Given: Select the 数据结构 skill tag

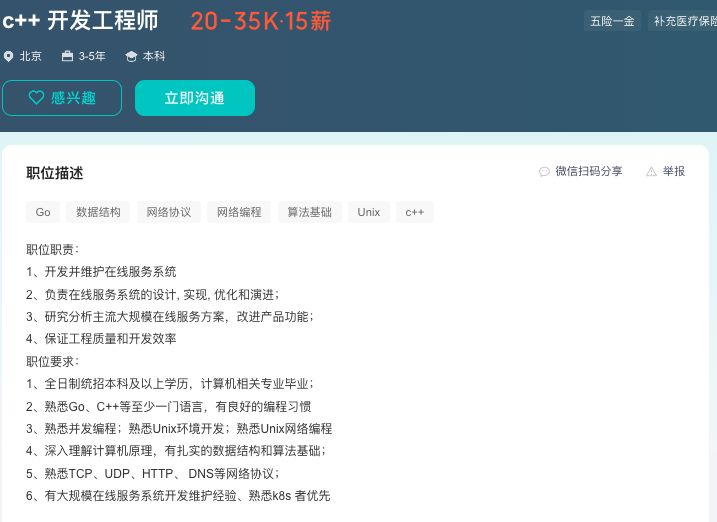Looking at the screenshot, I should (98, 212).
